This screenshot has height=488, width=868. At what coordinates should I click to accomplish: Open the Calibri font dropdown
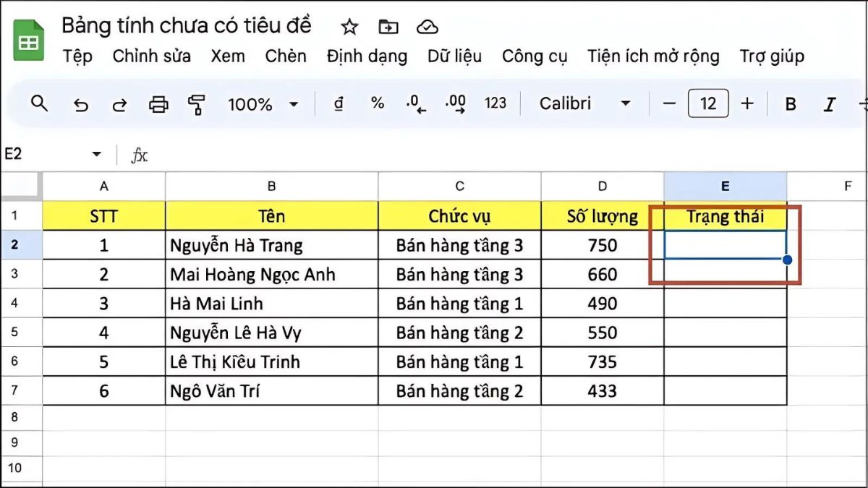(x=585, y=103)
